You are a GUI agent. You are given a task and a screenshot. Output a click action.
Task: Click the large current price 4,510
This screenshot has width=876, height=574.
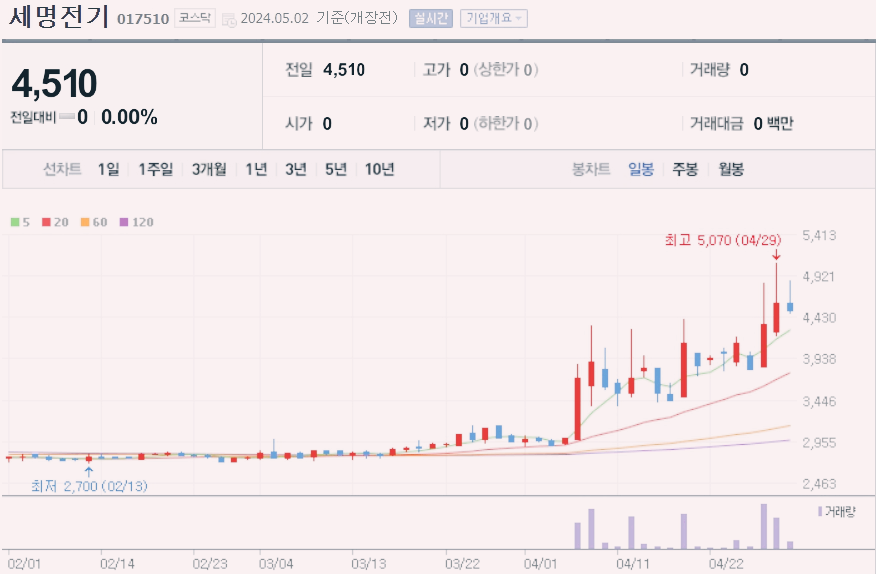point(54,84)
